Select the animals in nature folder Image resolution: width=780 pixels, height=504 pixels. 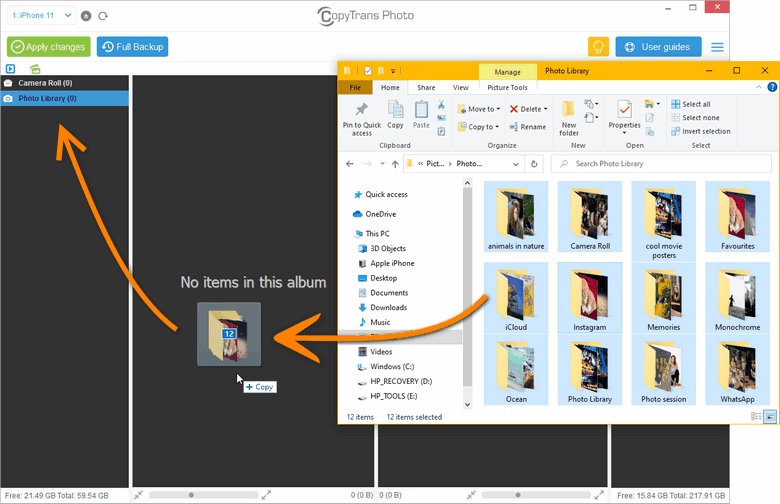[x=516, y=217]
